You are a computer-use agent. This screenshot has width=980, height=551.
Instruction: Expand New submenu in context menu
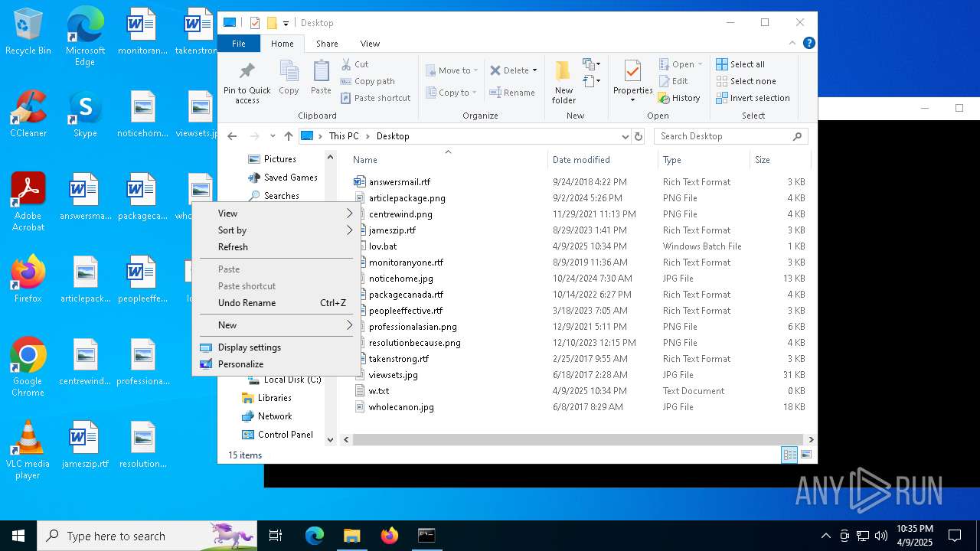[276, 325]
